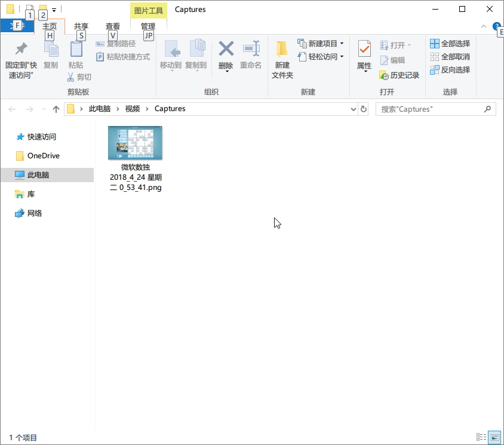This screenshot has width=504, height=445.
Task: Click the folder icon in the address bar
Action: tap(70, 109)
